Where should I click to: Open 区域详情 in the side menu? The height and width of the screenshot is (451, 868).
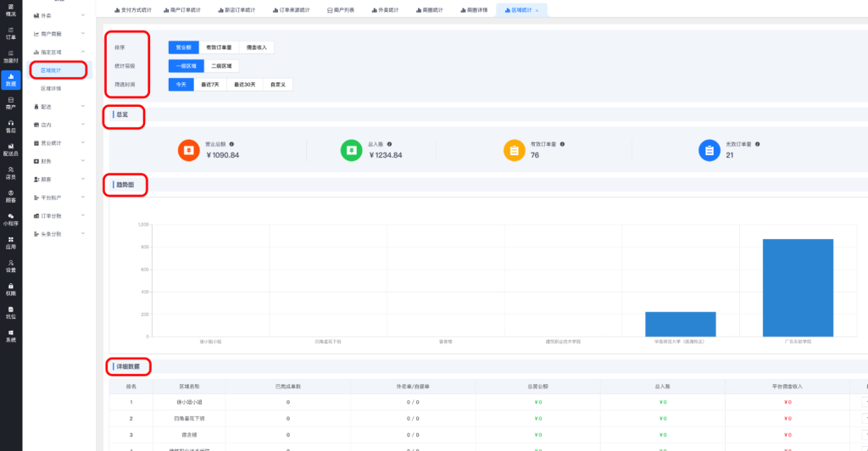[x=51, y=88]
